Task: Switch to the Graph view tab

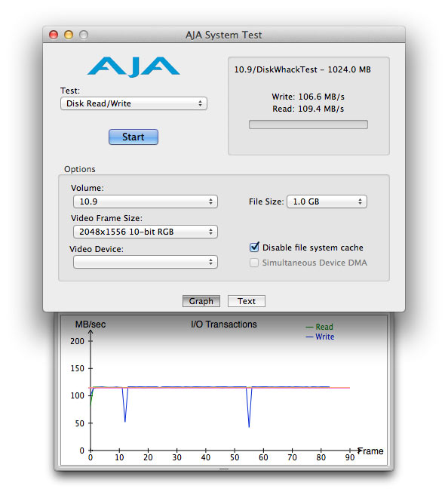Action: coord(201,301)
